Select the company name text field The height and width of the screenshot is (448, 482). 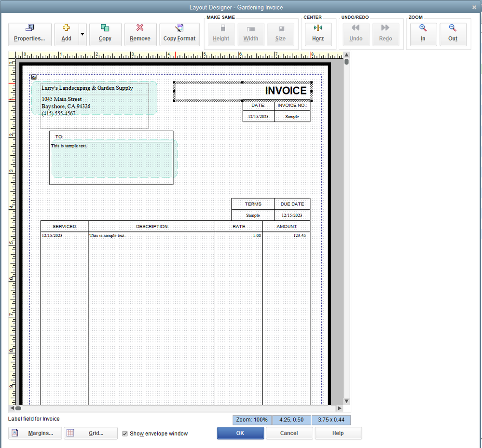tap(87, 88)
